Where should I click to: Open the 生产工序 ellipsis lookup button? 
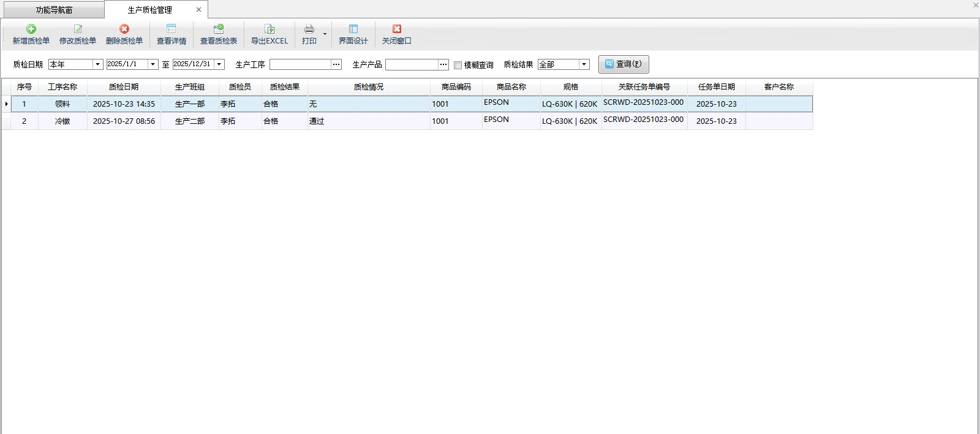[336, 64]
